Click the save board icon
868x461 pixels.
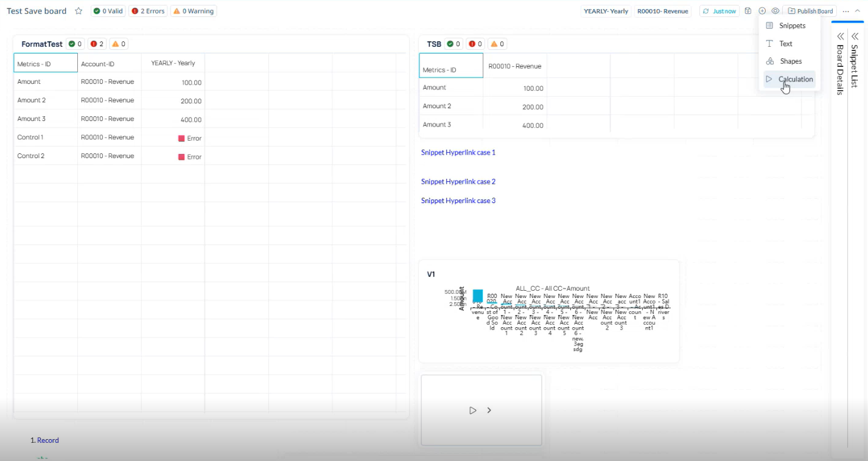[x=747, y=10]
